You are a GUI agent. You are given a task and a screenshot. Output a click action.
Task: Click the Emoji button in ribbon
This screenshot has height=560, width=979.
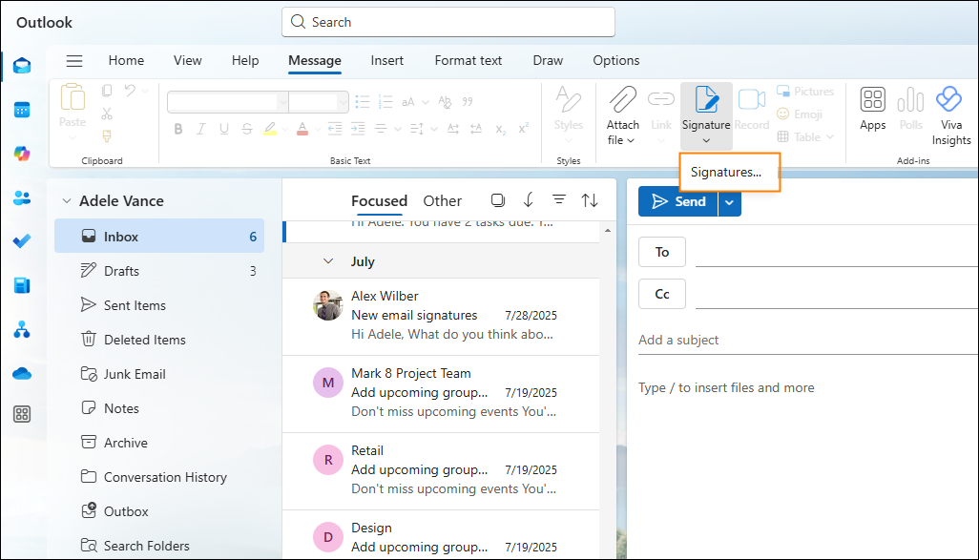click(800, 114)
